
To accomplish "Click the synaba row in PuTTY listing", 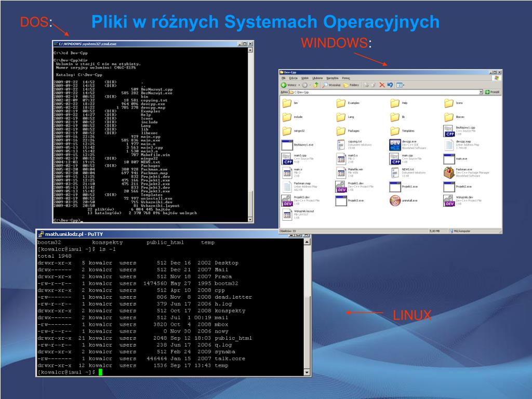I will point(137,352).
